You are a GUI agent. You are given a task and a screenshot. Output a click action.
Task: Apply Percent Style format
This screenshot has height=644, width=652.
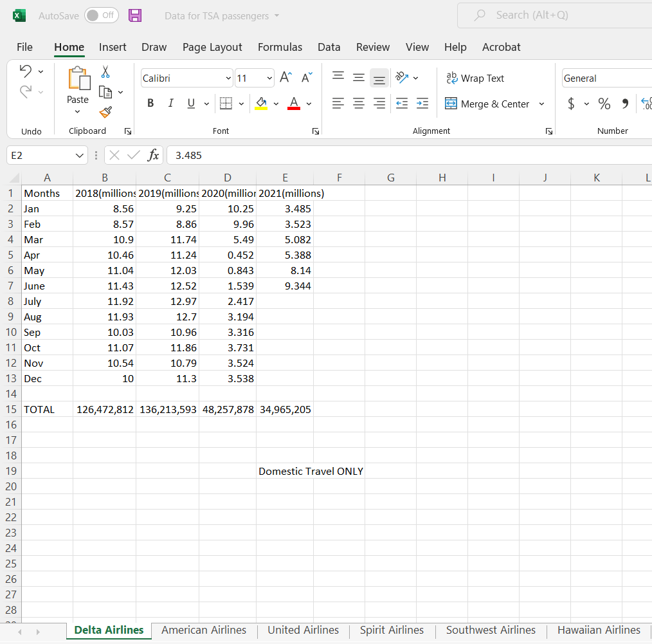pos(604,103)
